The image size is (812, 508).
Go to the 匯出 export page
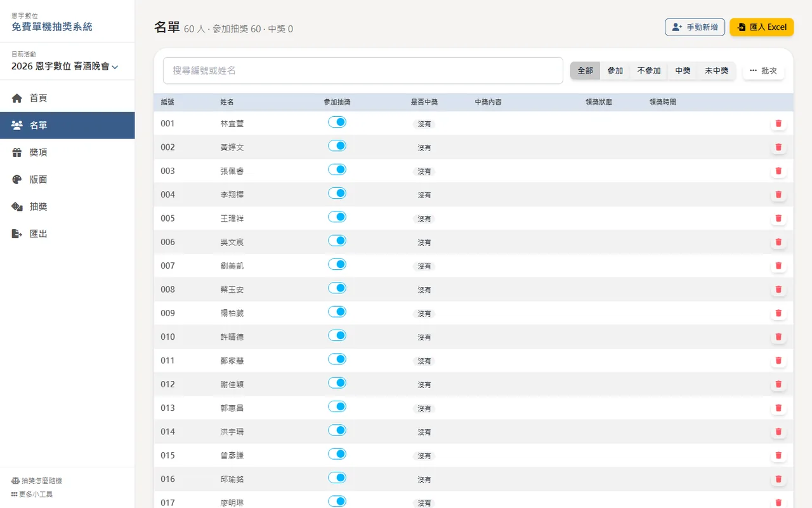67,234
